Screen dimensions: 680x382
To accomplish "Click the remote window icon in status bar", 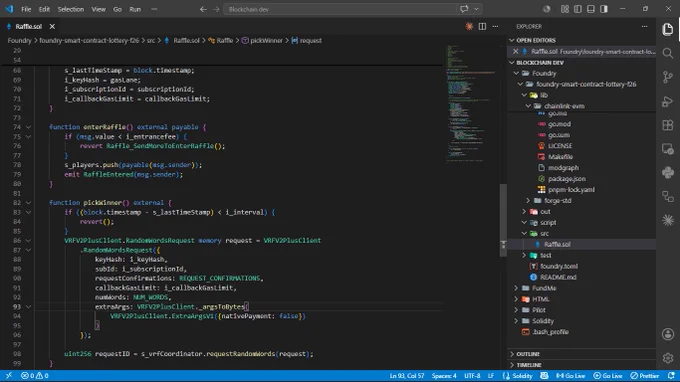I will 9,375.
